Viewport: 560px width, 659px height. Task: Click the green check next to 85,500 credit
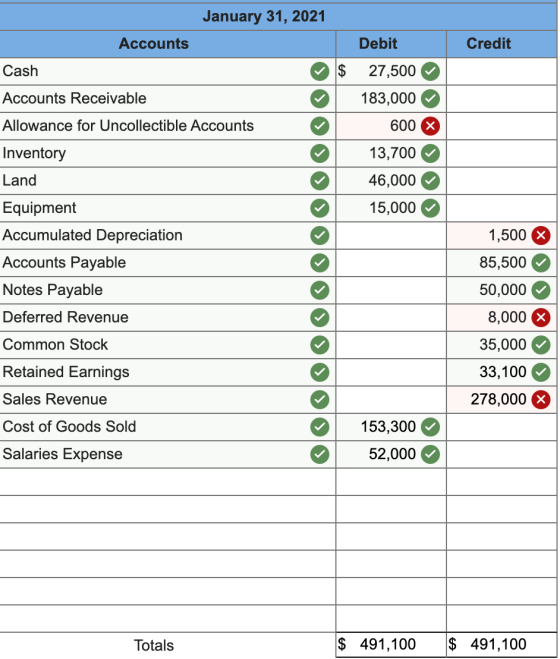[541, 262]
